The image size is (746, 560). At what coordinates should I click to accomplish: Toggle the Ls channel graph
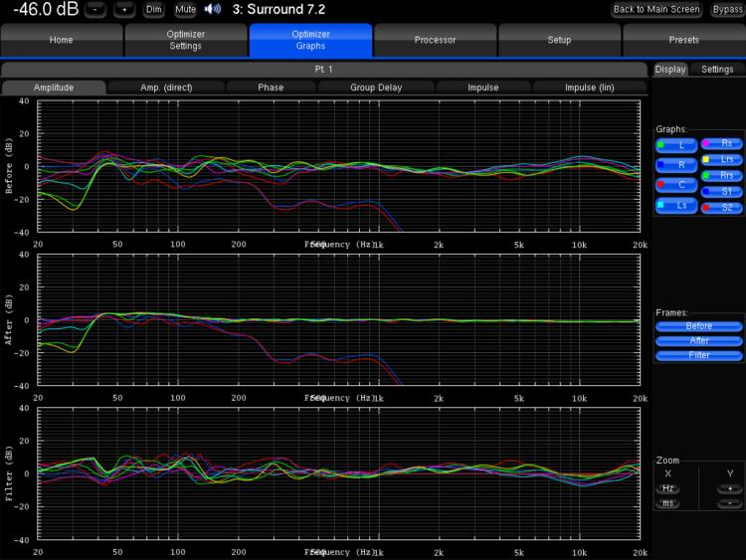click(x=676, y=206)
